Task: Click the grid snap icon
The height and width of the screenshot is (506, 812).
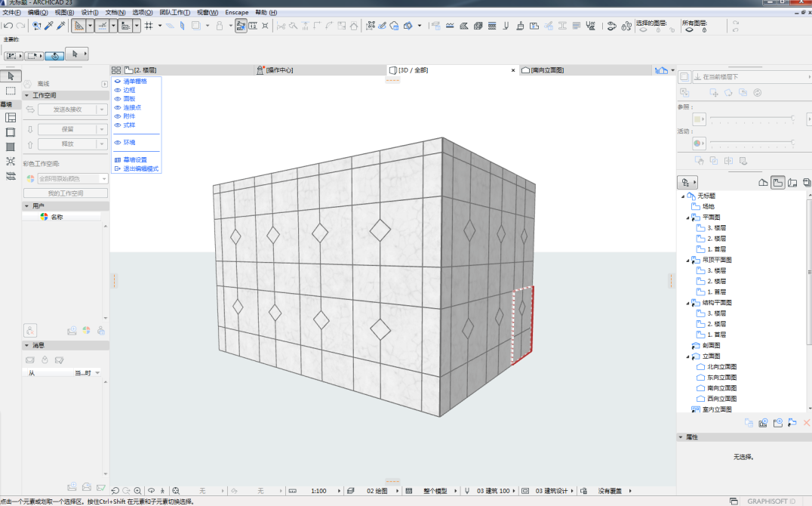Action: pos(149,26)
